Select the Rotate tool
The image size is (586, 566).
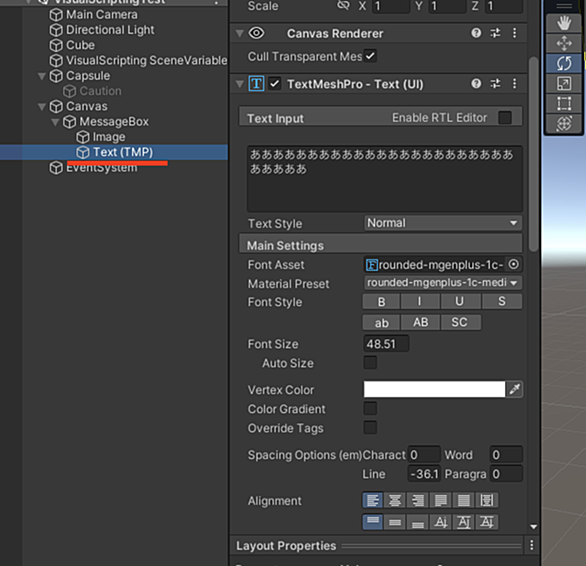pyautogui.click(x=564, y=63)
